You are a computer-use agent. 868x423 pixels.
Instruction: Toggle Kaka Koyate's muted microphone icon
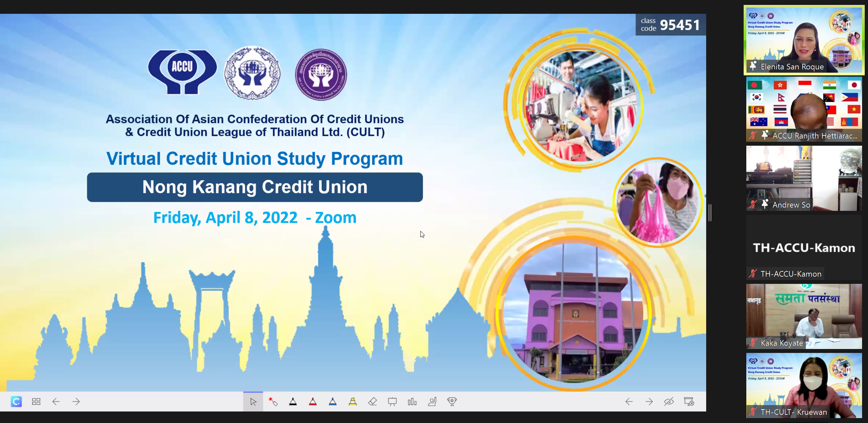tap(753, 343)
